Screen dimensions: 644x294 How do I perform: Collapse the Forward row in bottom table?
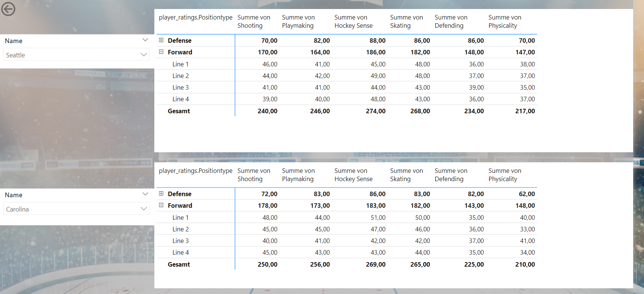(161, 205)
